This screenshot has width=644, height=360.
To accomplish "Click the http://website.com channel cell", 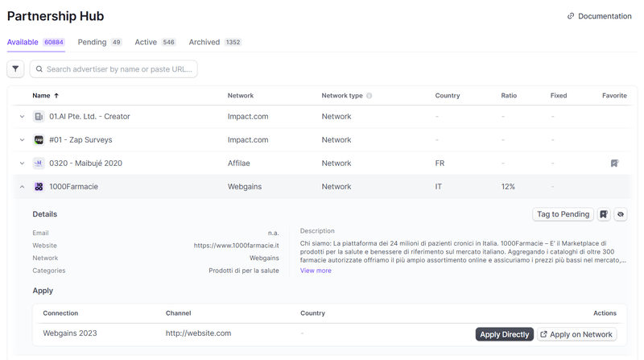I will tap(198, 333).
